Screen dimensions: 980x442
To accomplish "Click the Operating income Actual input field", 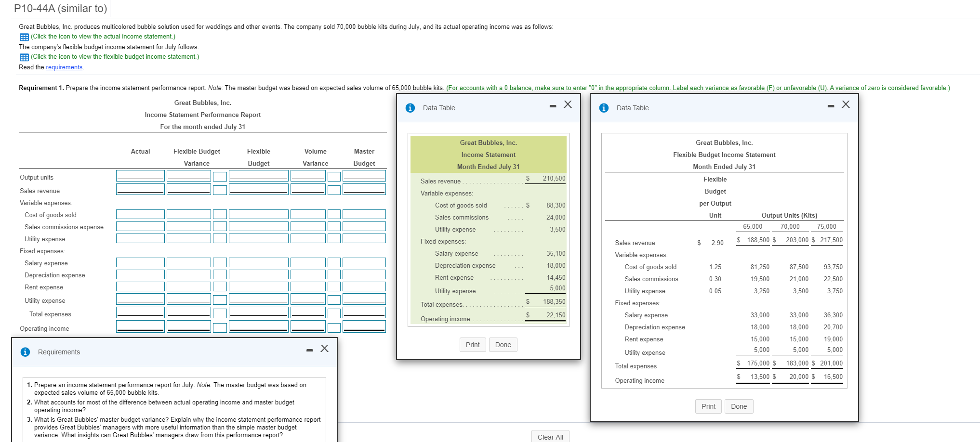I will 140,326.
